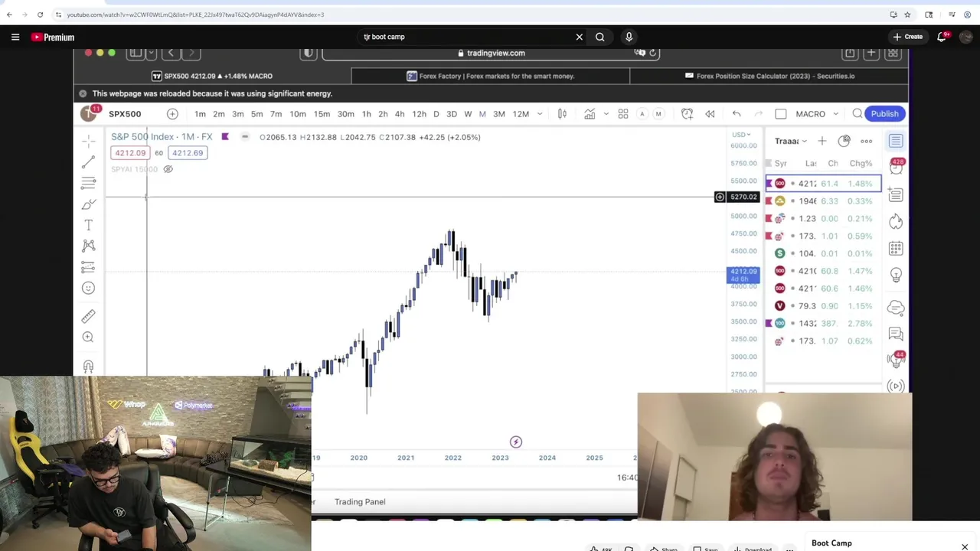Click the Publish button

pyautogui.click(x=884, y=114)
